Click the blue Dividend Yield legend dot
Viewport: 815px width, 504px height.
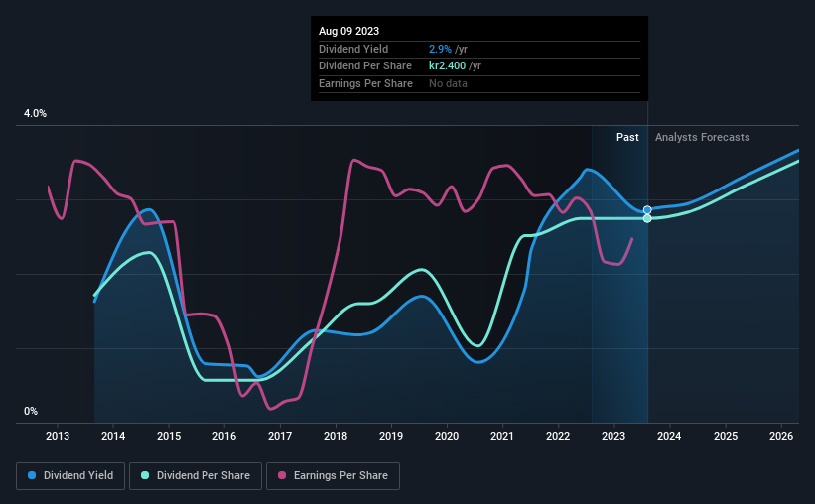point(32,475)
